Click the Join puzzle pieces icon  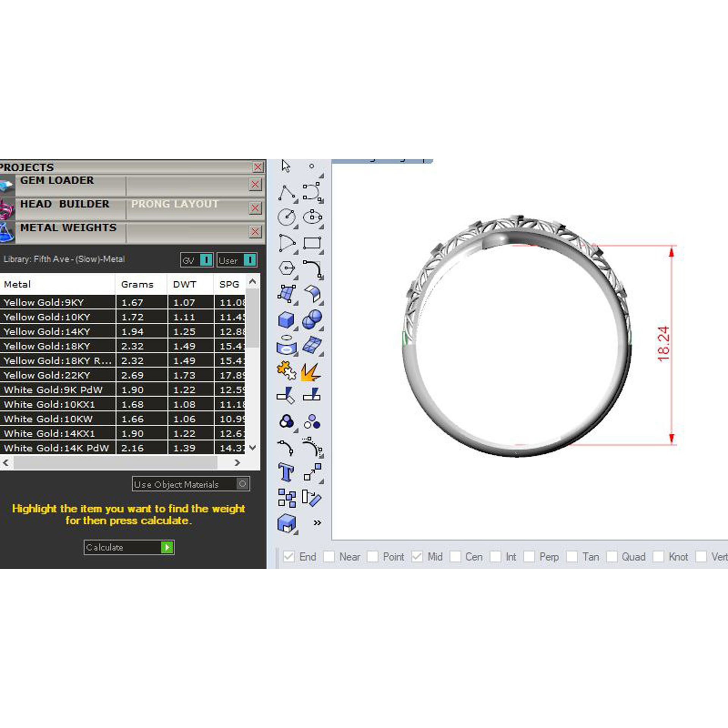tap(286, 370)
